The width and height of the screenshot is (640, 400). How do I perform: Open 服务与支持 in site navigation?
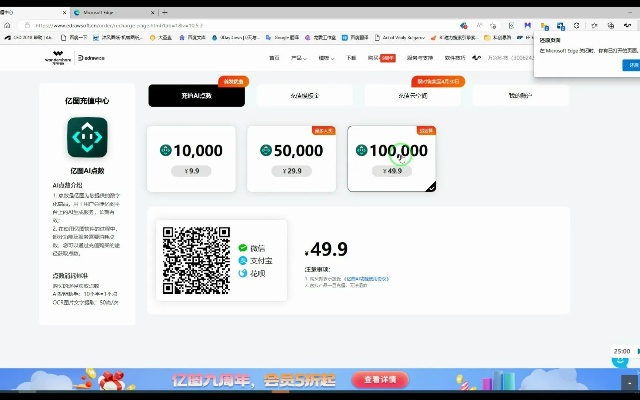click(420, 58)
